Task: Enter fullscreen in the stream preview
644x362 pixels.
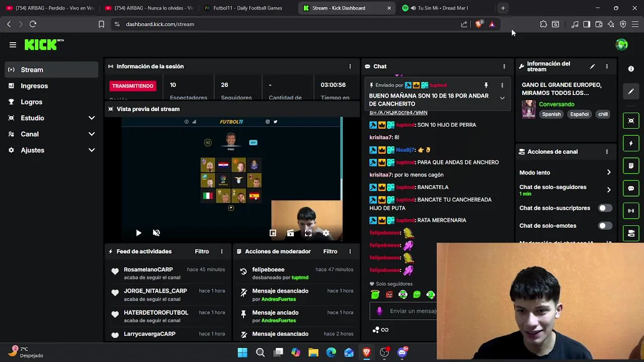Action: tap(308, 233)
